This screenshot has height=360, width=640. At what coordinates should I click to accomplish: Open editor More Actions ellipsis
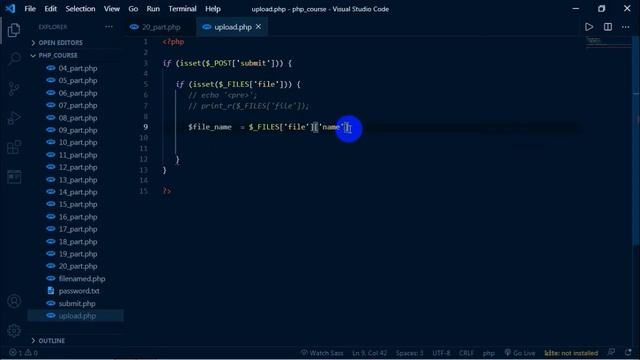(x=625, y=27)
